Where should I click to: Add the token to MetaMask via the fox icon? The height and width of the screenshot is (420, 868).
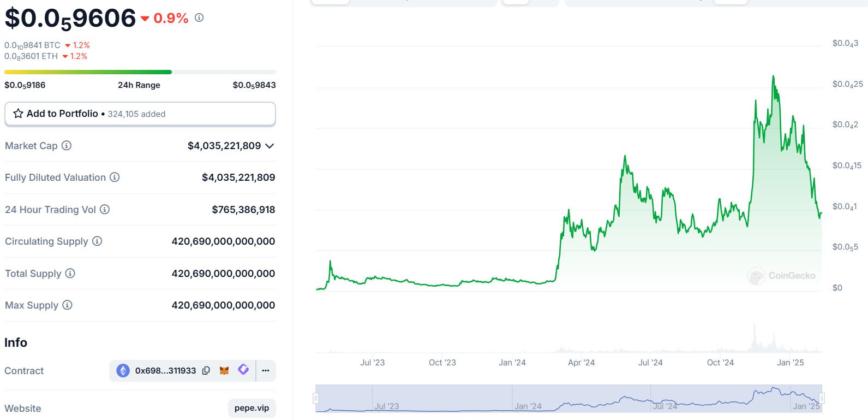click(224, 370)
